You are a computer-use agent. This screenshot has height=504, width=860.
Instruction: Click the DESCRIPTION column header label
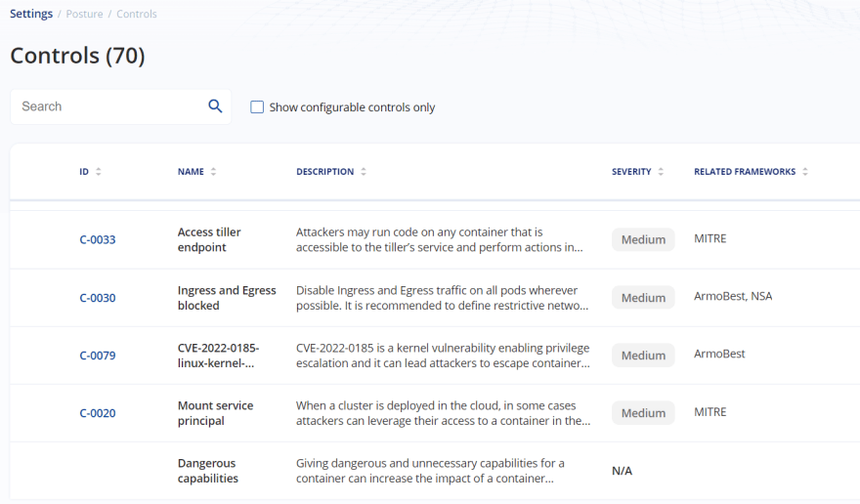click(x=325, y=172)
